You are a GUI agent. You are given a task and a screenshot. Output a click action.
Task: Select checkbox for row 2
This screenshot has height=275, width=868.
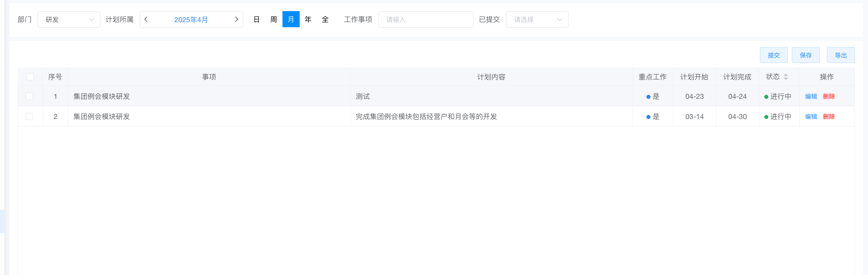30,117
